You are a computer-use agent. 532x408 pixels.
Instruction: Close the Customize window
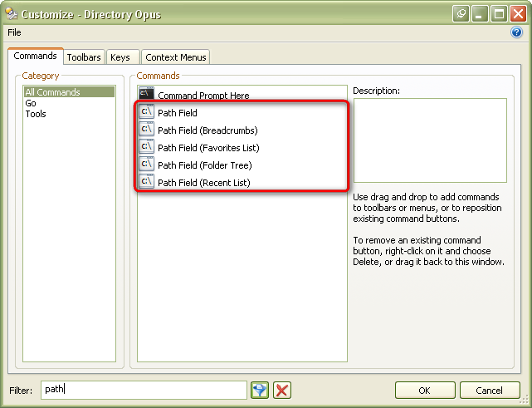[x=518, y=14]
